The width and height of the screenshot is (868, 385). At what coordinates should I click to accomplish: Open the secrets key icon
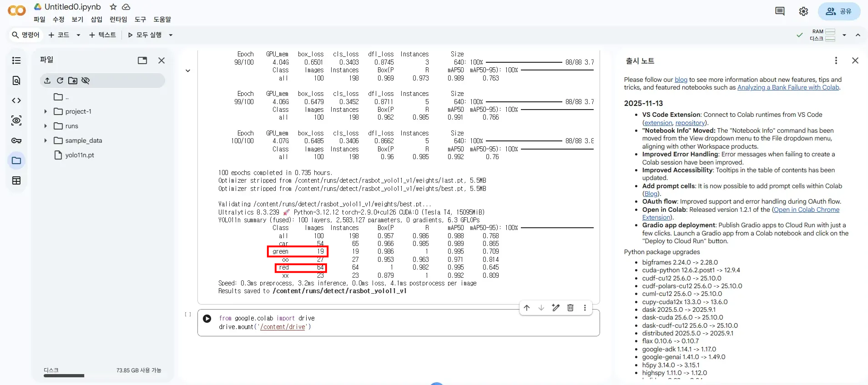point(16,140)
